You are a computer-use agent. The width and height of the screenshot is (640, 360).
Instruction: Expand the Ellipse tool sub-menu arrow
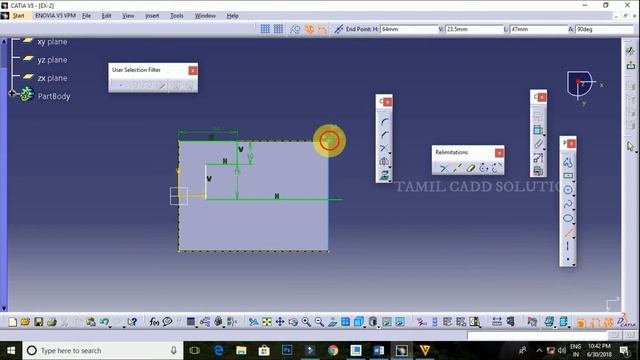tap(573, 223)
